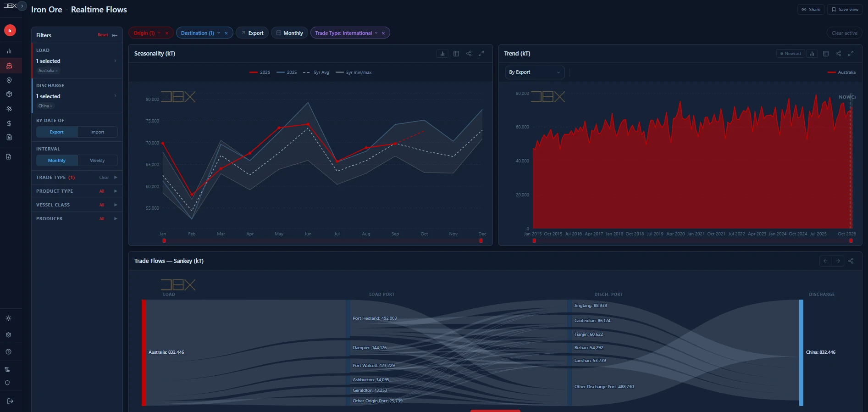Open help with the question mark icon
Image resolution: width=868 pixels, height=412 pixels.
pyautogui.click(x=8, y=352)
